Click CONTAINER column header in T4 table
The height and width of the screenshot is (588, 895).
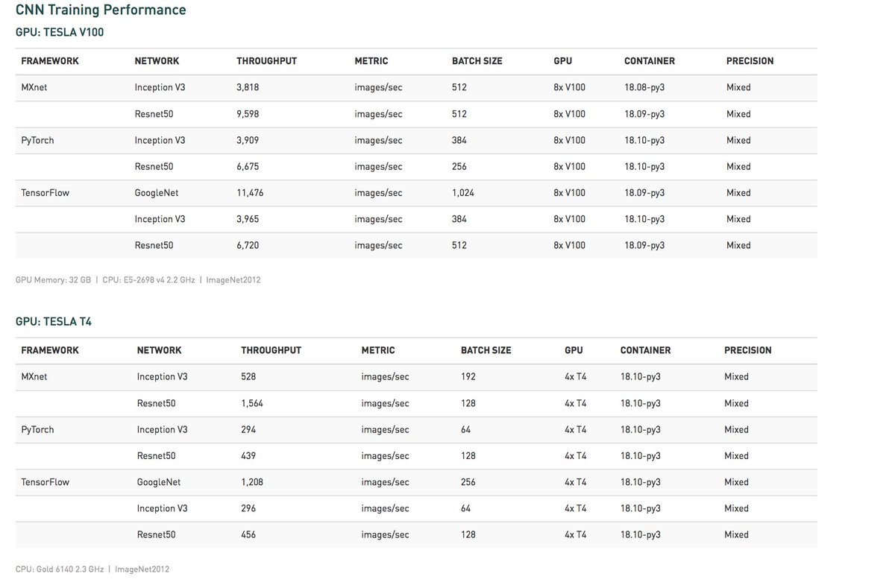pyautogui.click(x=645, y=350)
